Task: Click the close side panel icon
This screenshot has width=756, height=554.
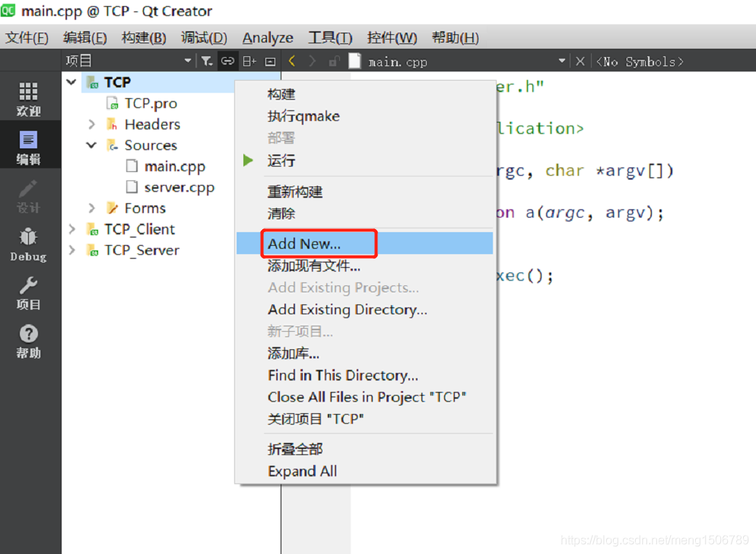Action: pyautogui.click(x=270, y=62)
